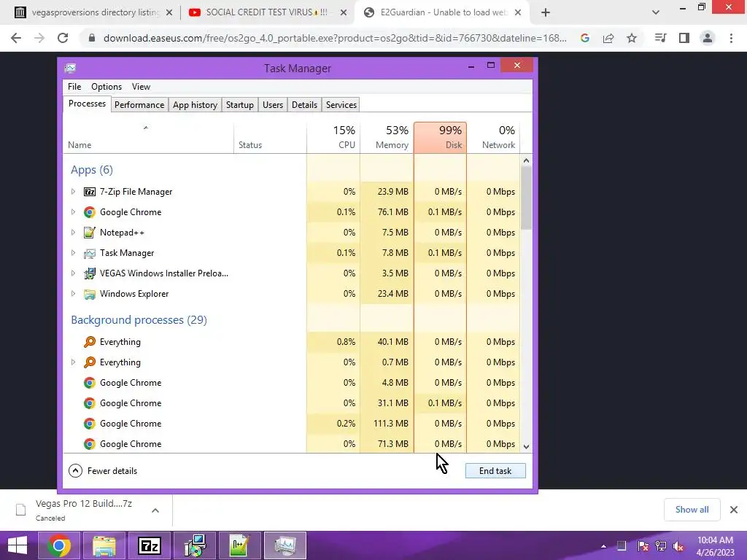Click network icon in system tray
The image size is (747, 560).
click(x=661, y=546)
